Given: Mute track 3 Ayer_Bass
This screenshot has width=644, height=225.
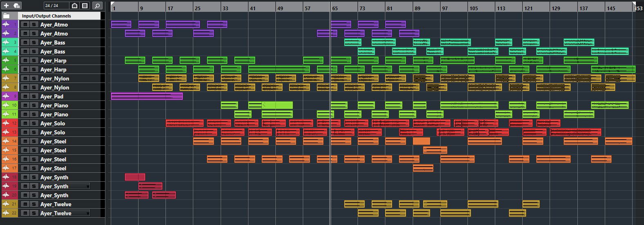Looking at the screenshot, I should (25, 42).
